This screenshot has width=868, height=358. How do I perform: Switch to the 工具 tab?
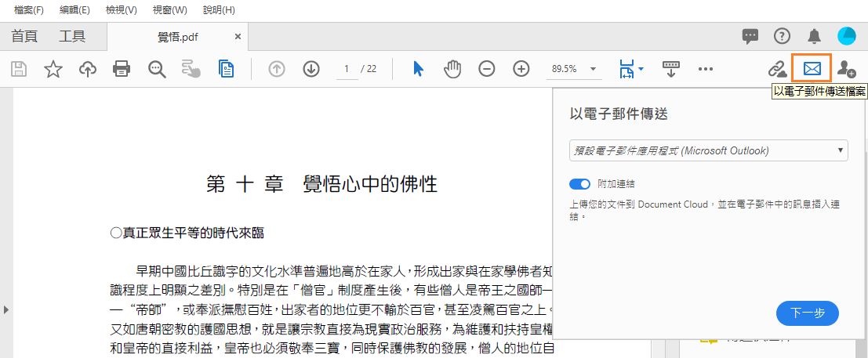click(72, 37)
